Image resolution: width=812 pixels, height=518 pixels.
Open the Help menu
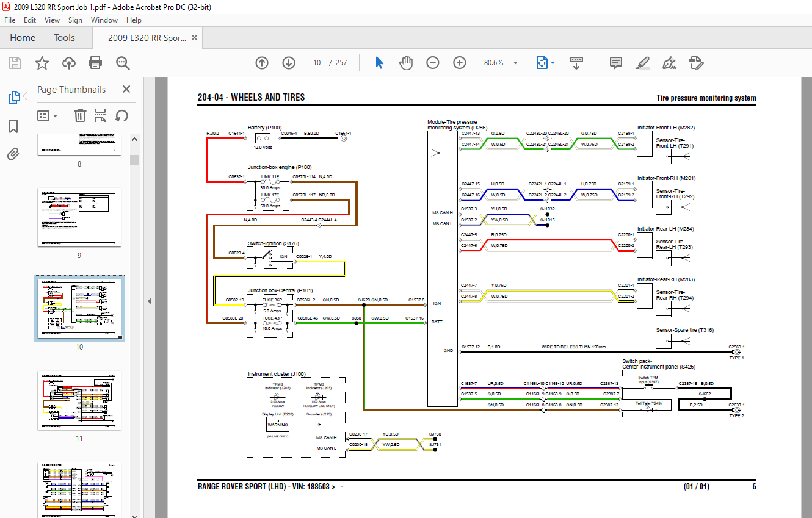pyautogui.click(x=134, y=20)
